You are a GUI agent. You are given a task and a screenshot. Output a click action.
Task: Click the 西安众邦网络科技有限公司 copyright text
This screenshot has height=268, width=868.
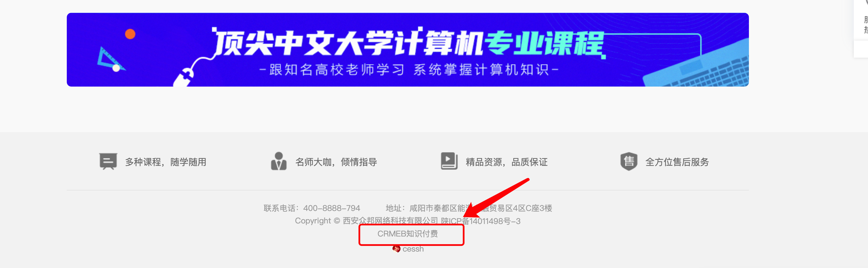pos(390,221)
